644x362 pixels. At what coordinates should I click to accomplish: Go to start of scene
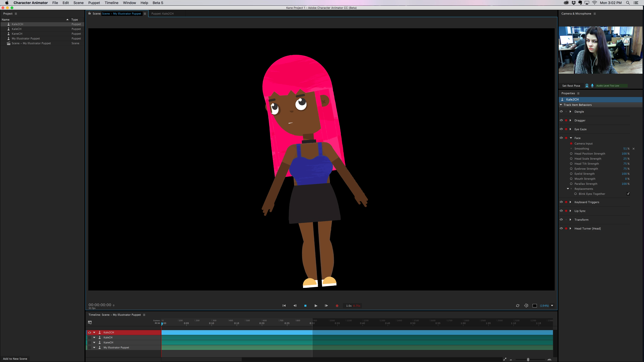284,306
